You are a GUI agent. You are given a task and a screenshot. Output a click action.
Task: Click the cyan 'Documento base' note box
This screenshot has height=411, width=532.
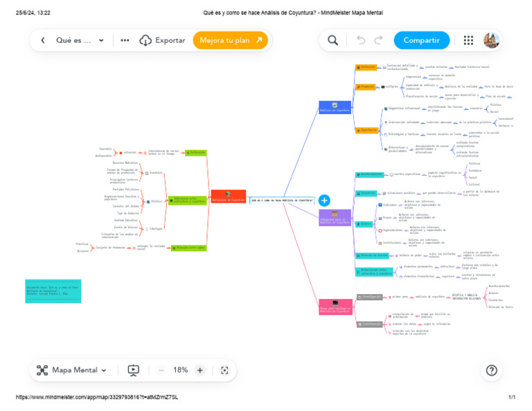[53, 291]
